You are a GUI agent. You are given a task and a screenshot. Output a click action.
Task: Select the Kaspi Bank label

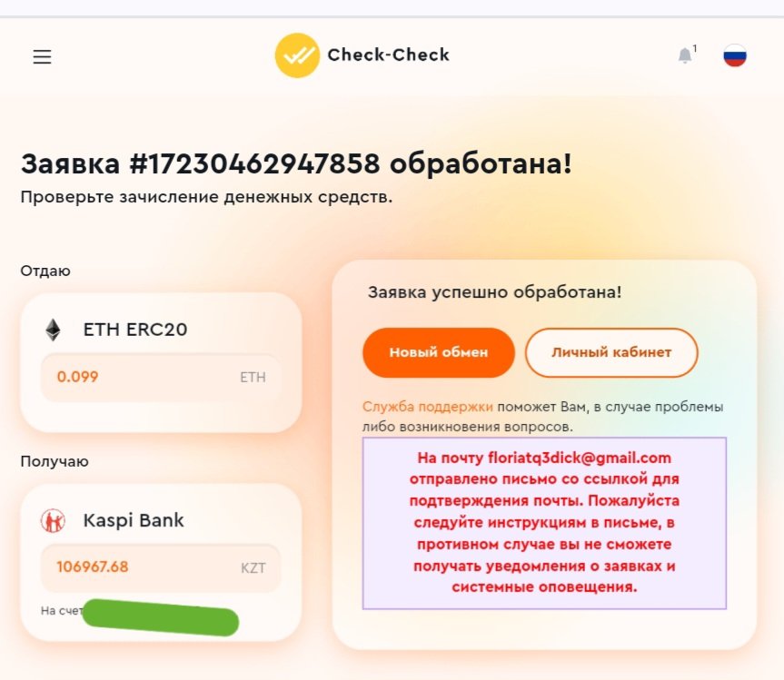[134, 520]
